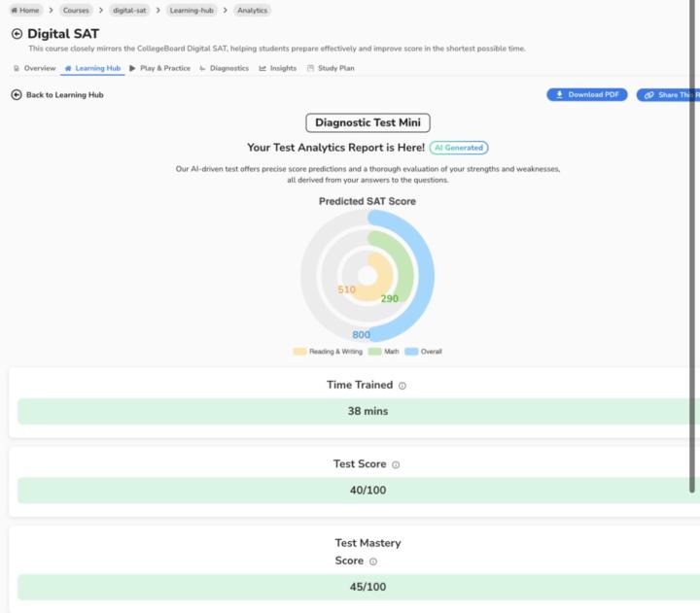Toggle Reading & Writing legend swatch
Screen dimensions: 700x613
click(299, 352)
